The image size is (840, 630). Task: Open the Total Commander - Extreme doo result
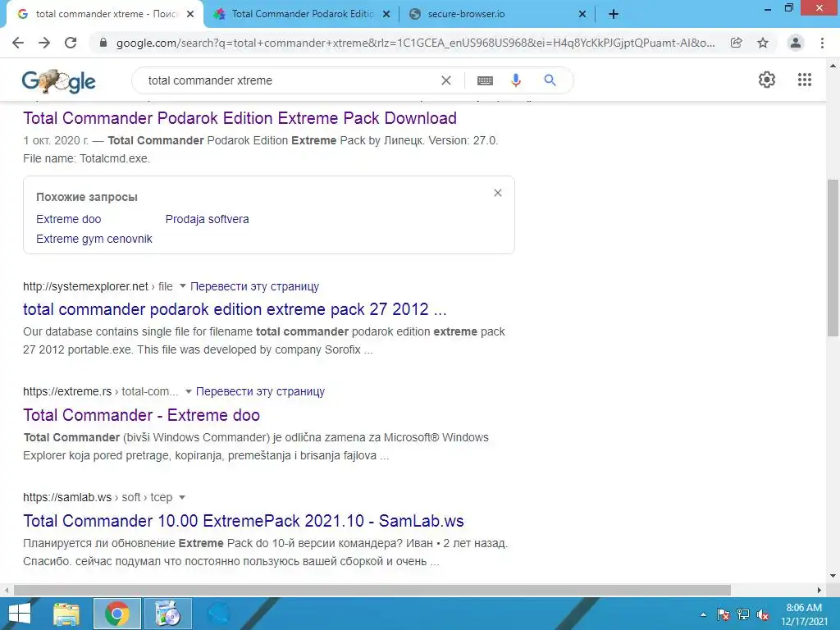point(141,415)
